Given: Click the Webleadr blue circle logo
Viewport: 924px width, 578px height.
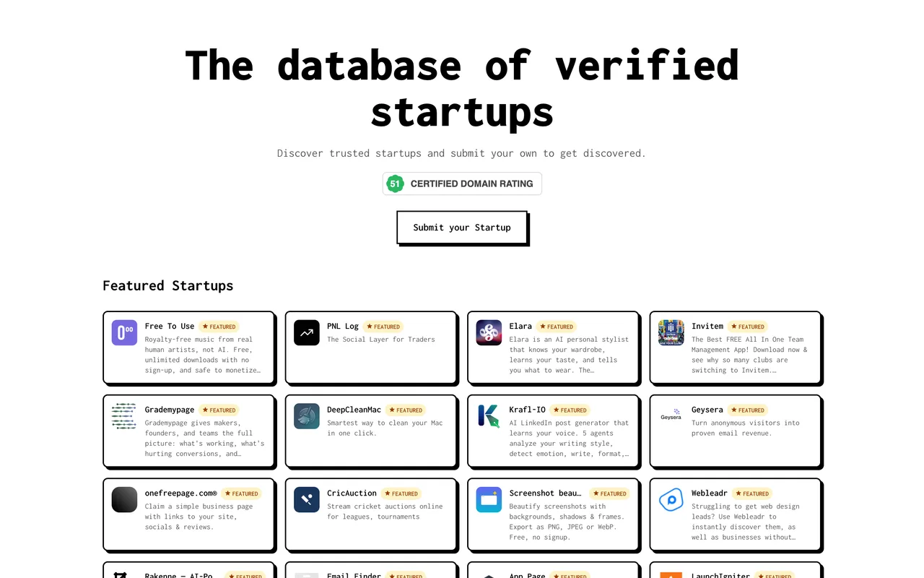Looking at the screenshot, I should 671,500.
